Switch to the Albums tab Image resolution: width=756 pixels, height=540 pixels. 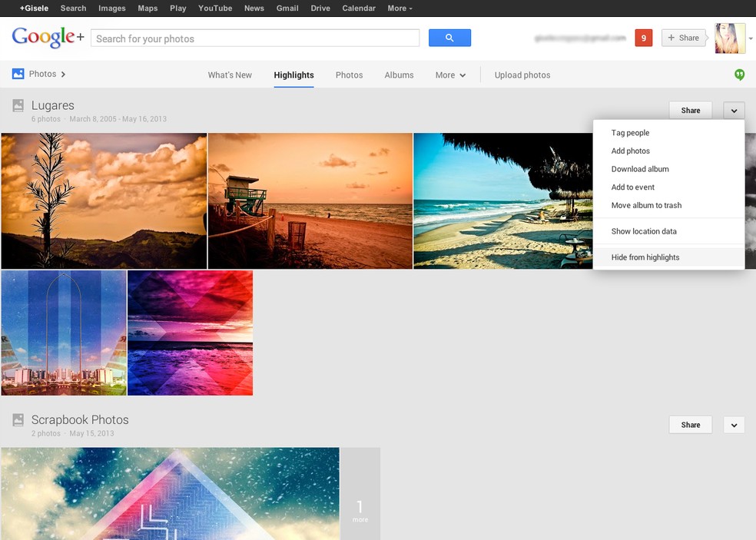pyautogui.click(x=399, y=75)
